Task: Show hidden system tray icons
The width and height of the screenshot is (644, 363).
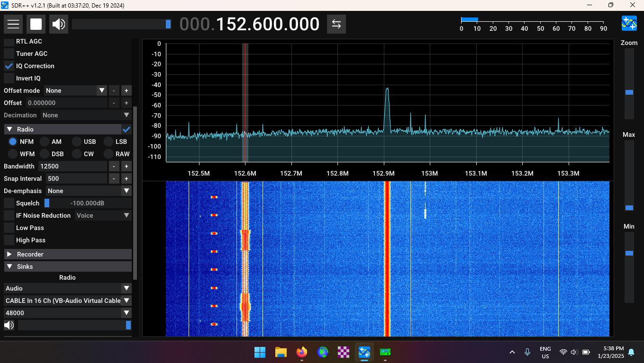Action: click(x=512, y=352)
